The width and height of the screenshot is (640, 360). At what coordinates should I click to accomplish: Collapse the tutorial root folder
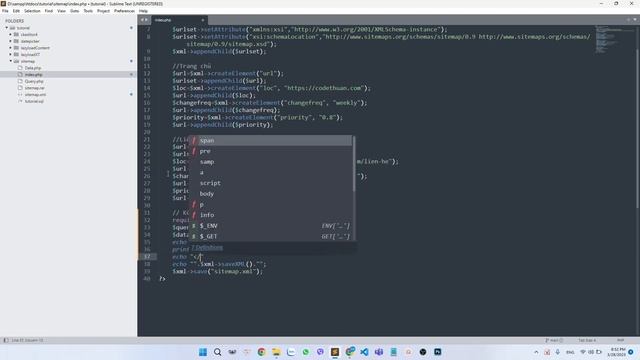[x=7, y=28]
